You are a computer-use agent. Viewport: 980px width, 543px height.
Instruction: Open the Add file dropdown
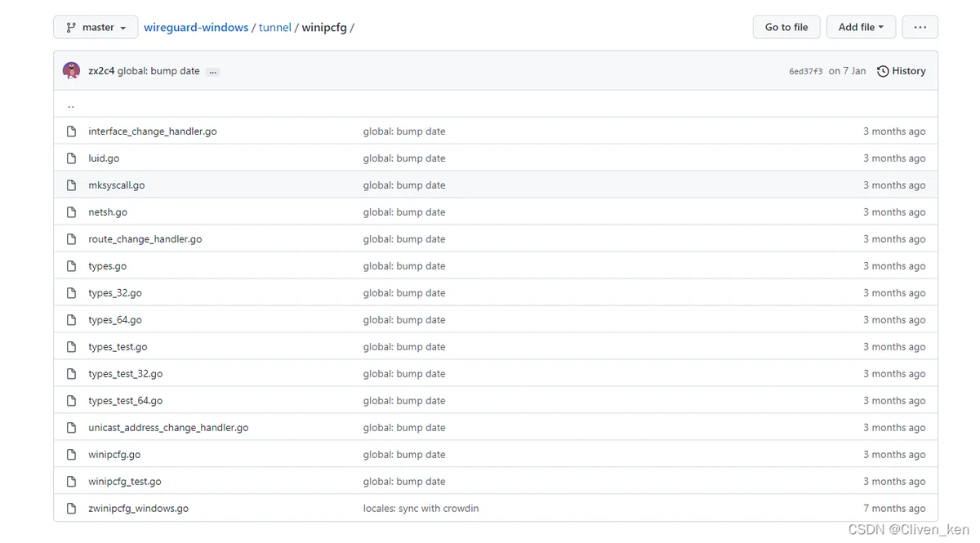point(861,27)
